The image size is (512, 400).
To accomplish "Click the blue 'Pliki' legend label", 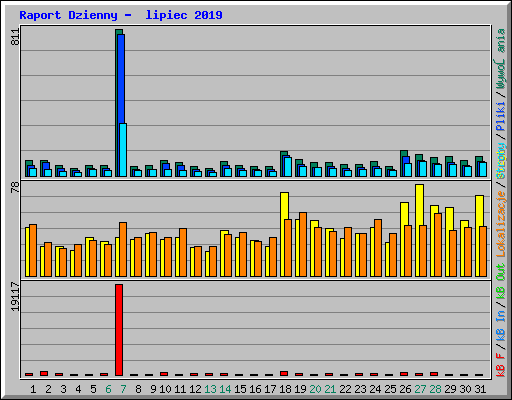I will 501,116.
